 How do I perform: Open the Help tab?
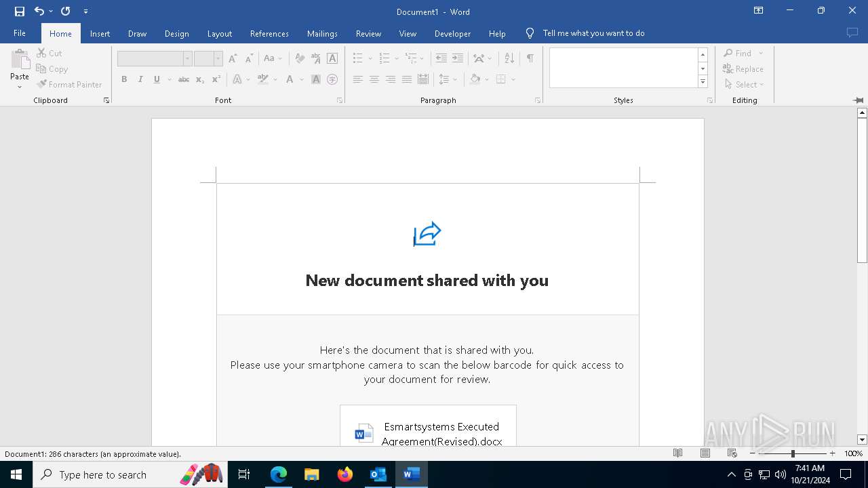[497, 33]
